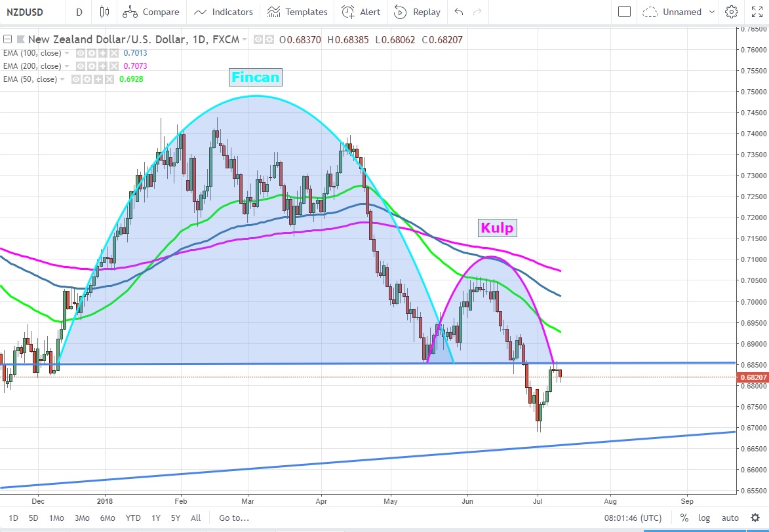This screenshot has height=532, width=769.
Task: Open the Templates menu
Action: (298, 12)
